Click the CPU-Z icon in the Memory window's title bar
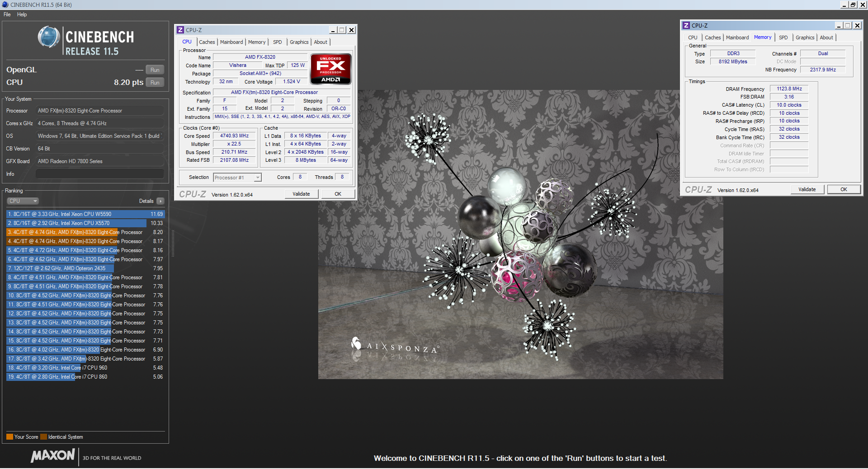 686,25
